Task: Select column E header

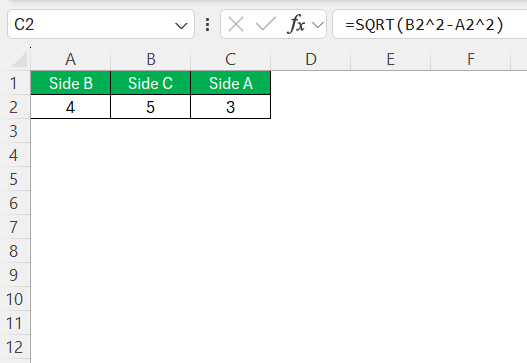Action: click(x=391, y=59)
